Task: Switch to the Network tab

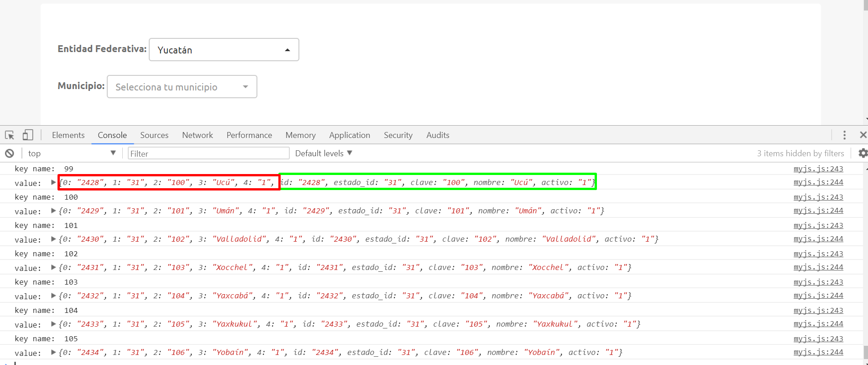Action: pos(198,135)
